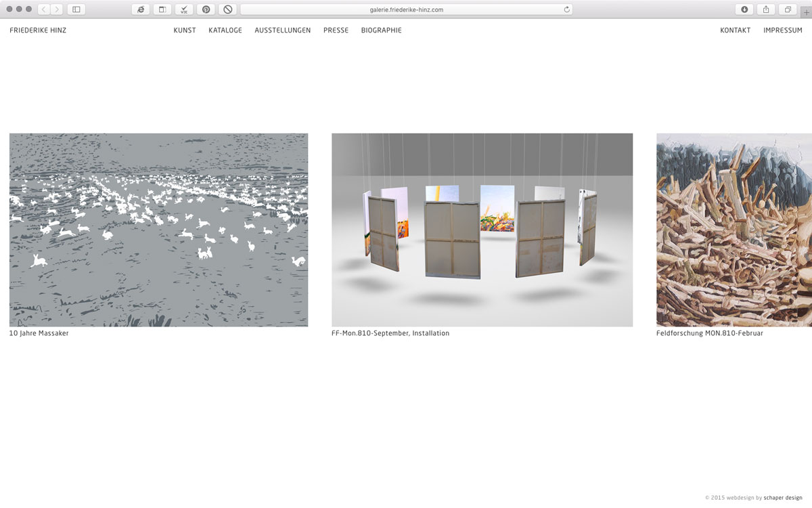Open the IMPRESSUM link
Screen dimensions: 812x508
click(x=782, y=30)
